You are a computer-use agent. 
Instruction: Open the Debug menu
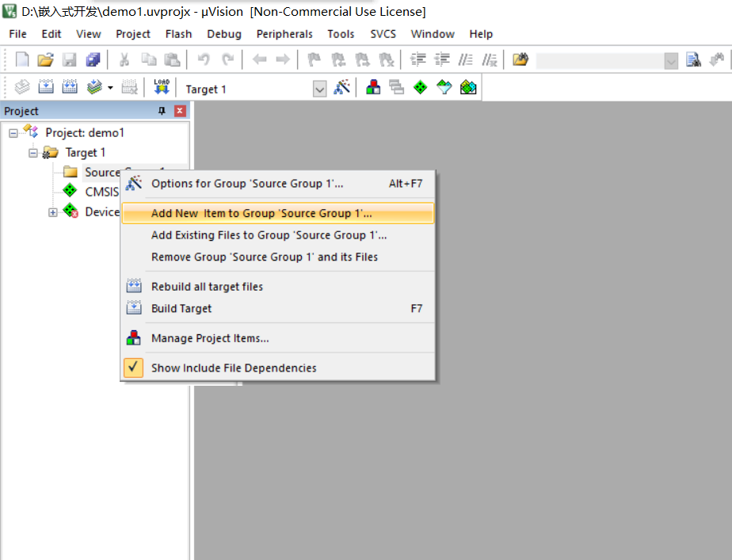coord(224,34)
